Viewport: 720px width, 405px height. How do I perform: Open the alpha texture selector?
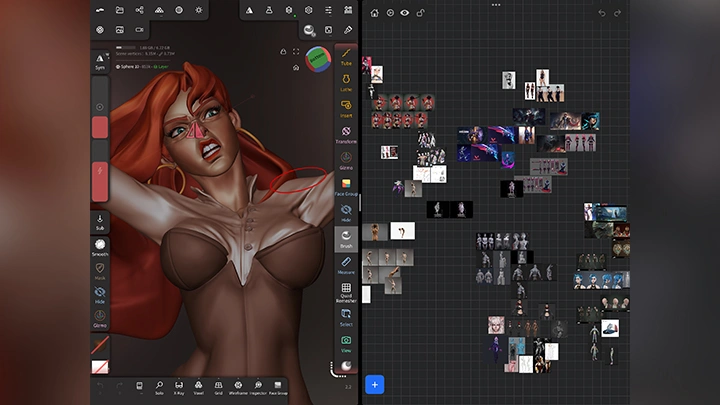(328, 30)
